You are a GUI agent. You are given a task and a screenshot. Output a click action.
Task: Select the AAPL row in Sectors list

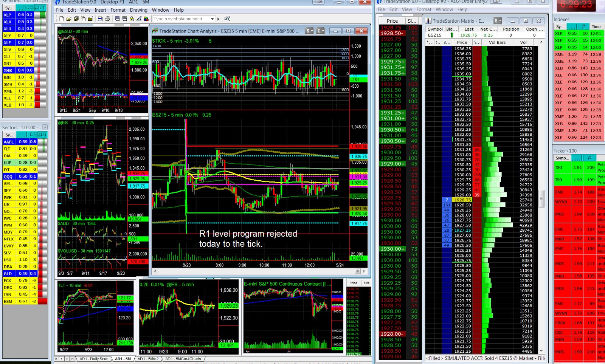tap(25, 142)
